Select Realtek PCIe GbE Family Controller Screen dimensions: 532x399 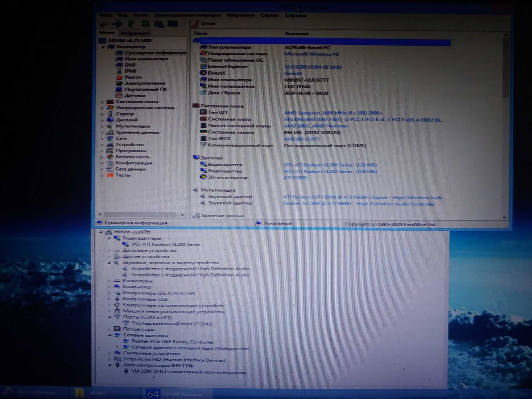pyautogui.click(x=173, y=342)
